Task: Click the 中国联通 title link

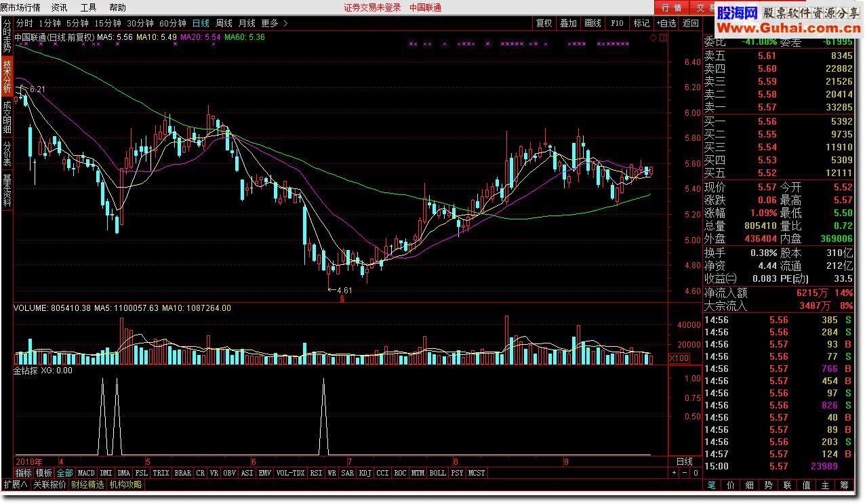Action: [426, 7]
